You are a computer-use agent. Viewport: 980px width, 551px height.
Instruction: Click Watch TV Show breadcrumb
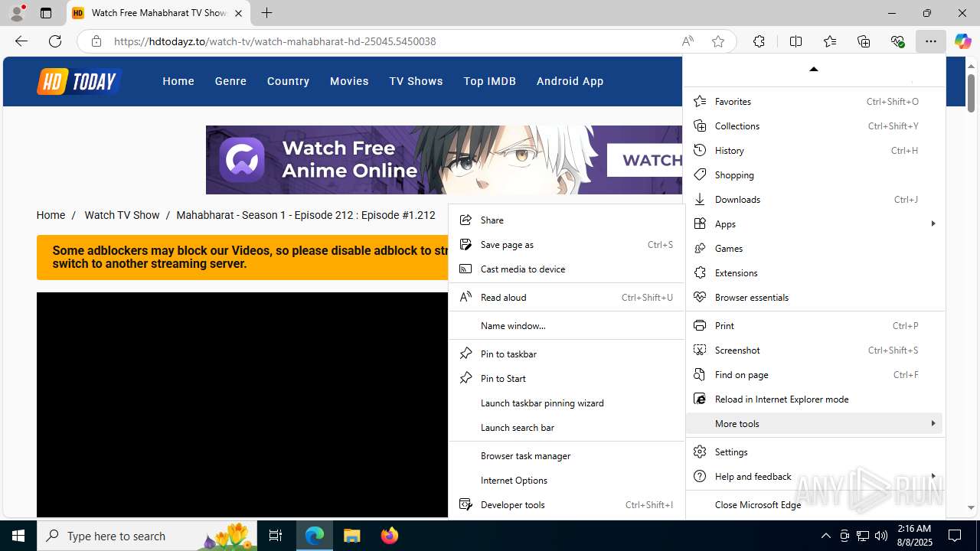[x=122, y=215]
